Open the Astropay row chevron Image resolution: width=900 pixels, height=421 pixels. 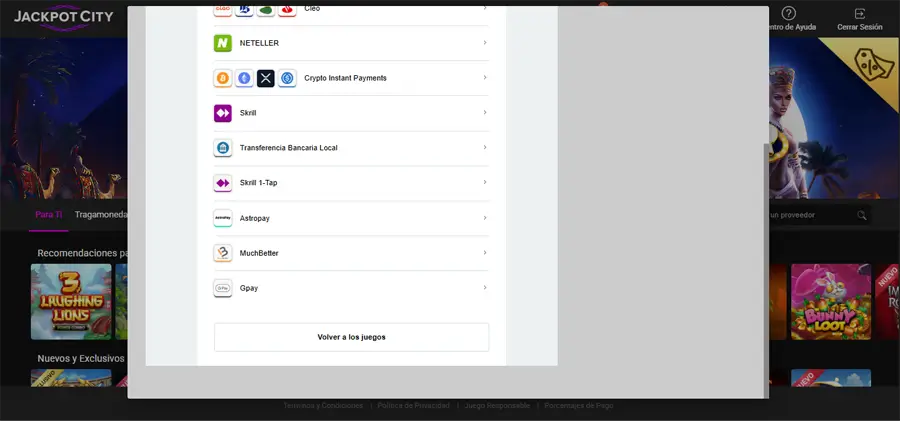(x=485, y=218)
